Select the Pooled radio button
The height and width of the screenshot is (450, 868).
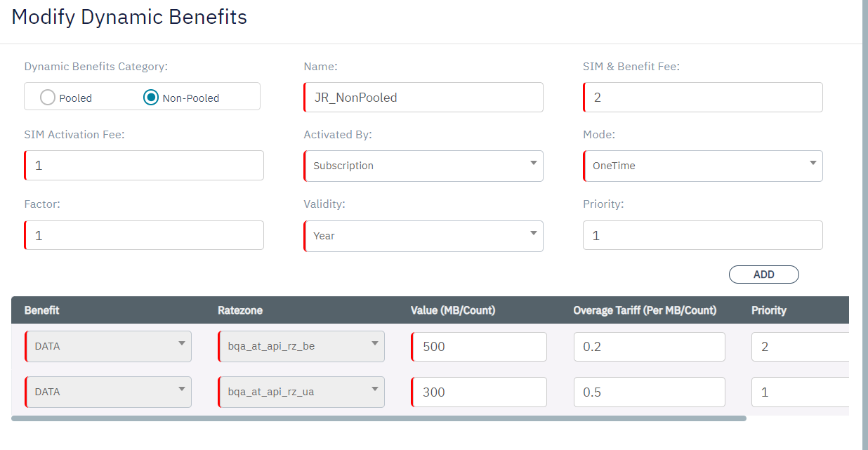click(x=48, y=98)
